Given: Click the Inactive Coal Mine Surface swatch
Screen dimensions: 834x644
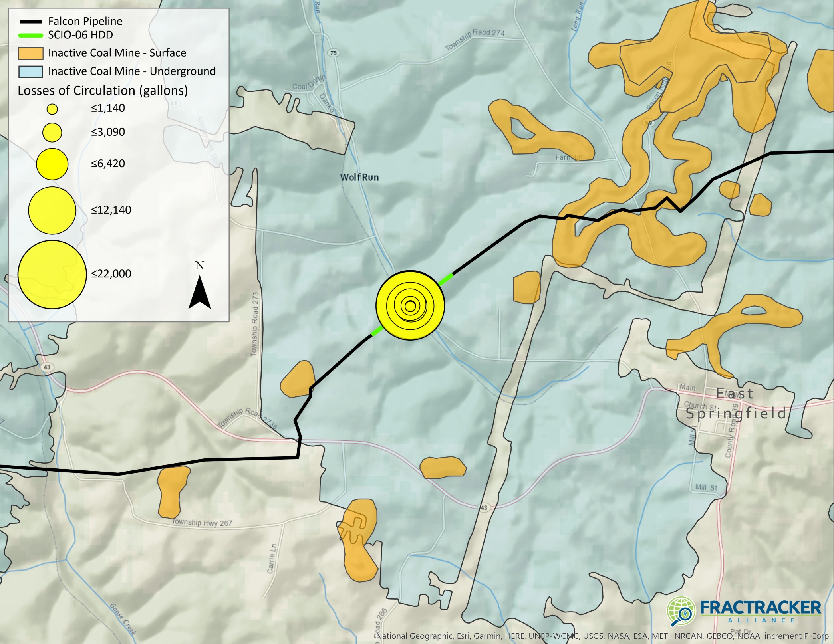Looking at the screenshot, I should 30,53.
